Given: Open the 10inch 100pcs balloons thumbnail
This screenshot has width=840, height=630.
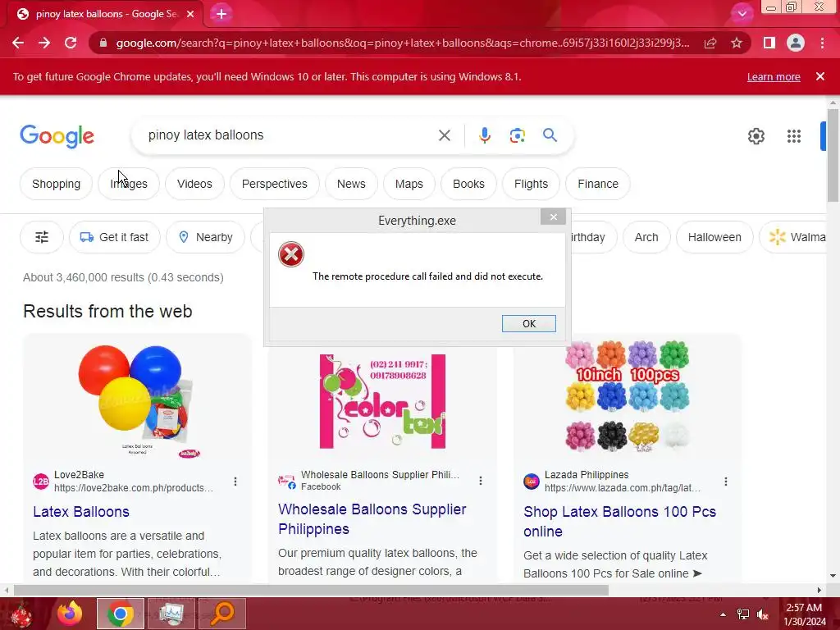Looking at the screenshot, I should pyautogui.click(x=628, y=396).
